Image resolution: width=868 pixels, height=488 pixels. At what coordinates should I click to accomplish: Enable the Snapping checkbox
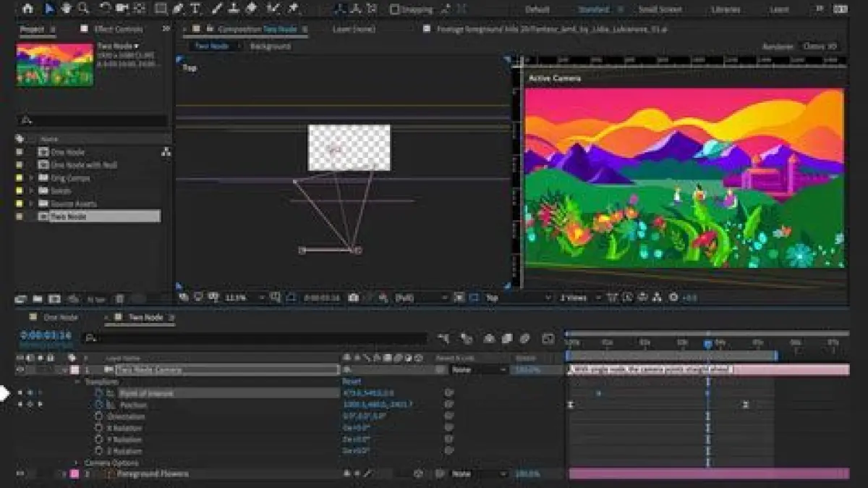394,9
